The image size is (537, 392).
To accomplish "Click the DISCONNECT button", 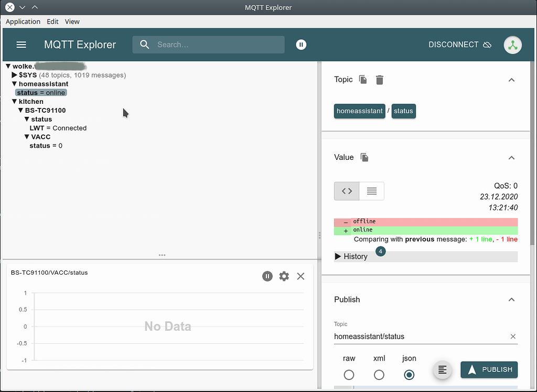I will click(x=453, y=45).
